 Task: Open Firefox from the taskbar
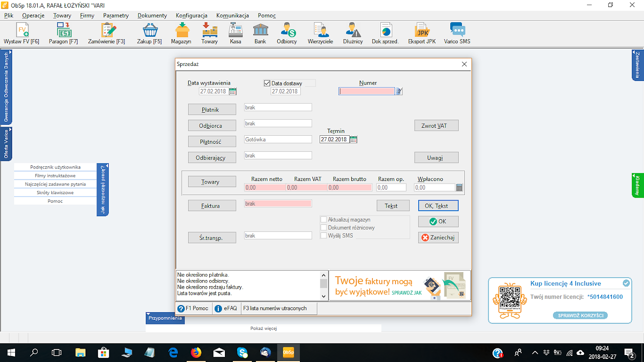(x=196, y=352)
